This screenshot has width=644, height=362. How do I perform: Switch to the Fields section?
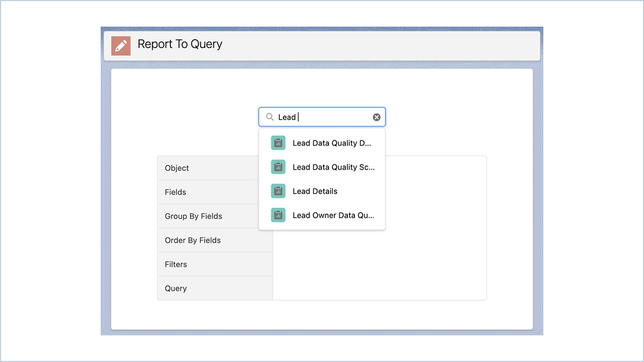(175, 192)
